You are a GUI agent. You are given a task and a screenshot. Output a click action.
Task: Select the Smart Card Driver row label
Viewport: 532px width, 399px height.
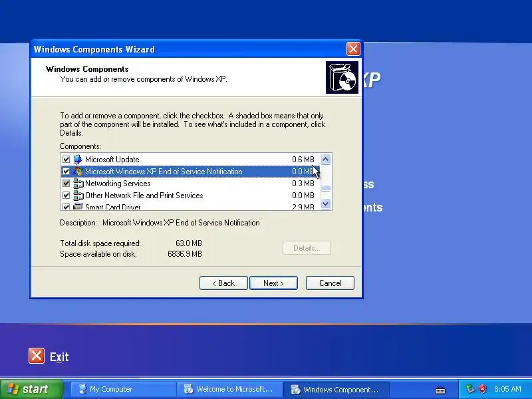point(112,207)
